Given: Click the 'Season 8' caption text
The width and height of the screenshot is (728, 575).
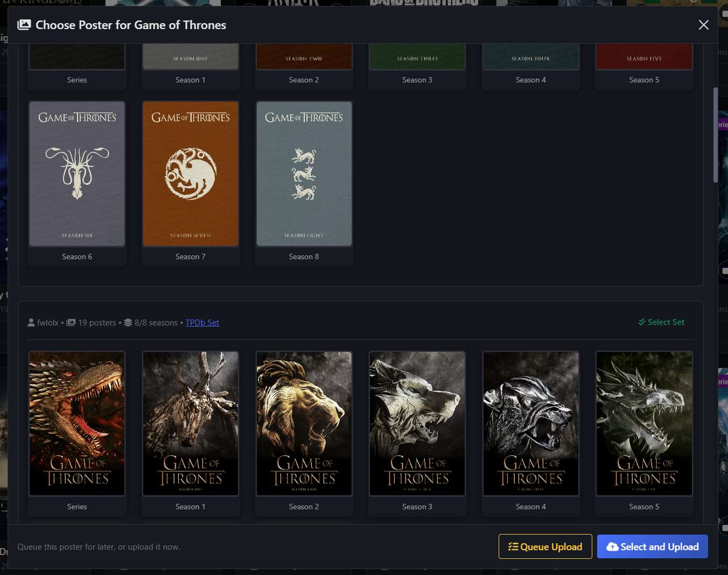Looking at the screenshot, I should 304,257.
